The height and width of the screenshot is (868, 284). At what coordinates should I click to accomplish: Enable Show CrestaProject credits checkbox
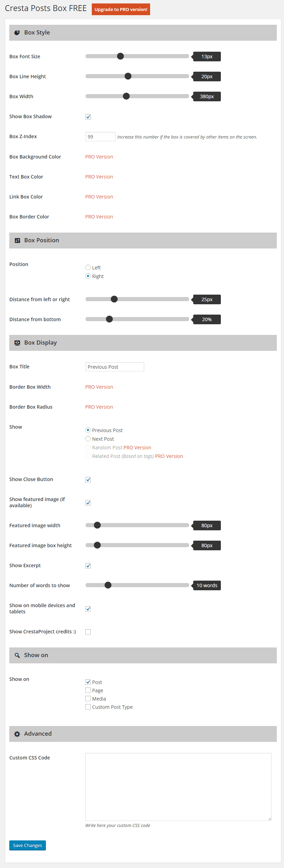88,632
